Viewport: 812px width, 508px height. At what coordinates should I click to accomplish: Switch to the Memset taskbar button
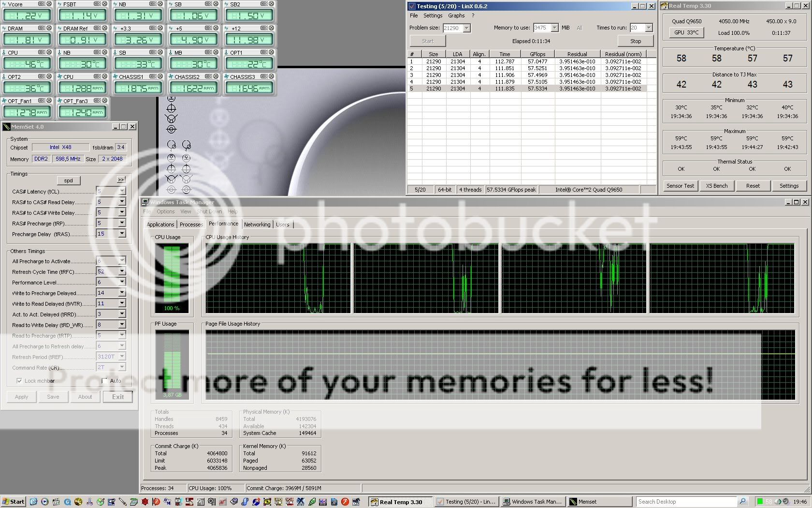[x=600, y=502]
